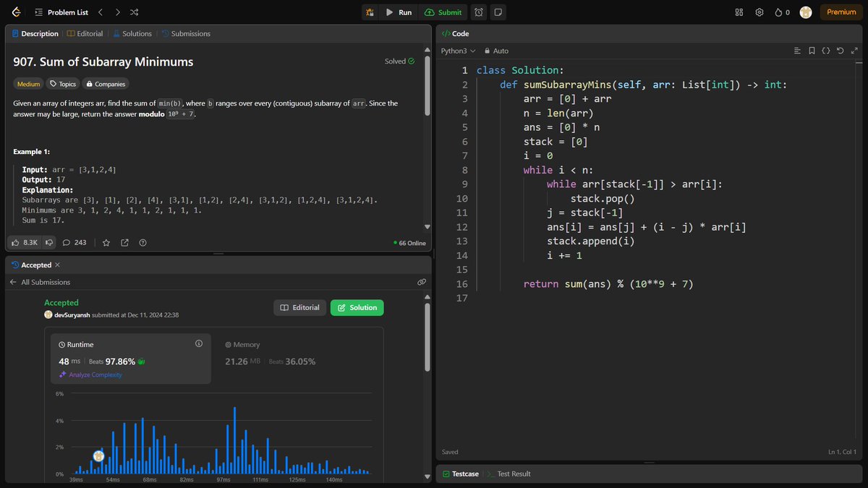Open the settings gear icon
This screenshot has height=488, width=868.
[759, 12]
